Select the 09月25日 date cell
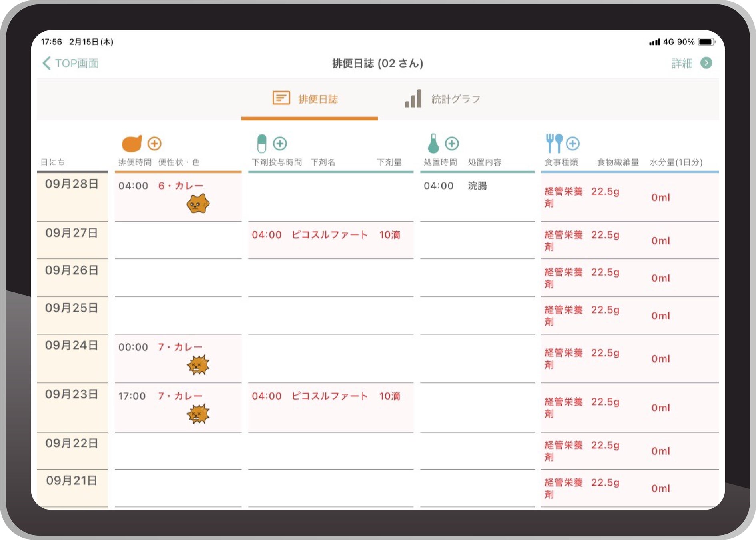Viewport: 756px width, 540px height. [72, 315]
